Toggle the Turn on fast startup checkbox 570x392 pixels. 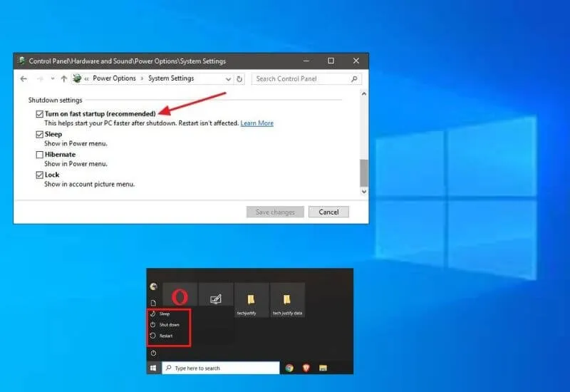(40, 114)
